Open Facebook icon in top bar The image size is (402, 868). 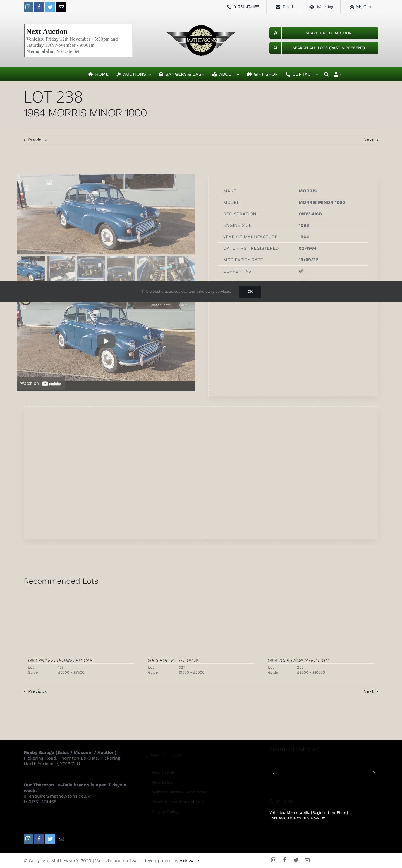[x=39, y=7]
